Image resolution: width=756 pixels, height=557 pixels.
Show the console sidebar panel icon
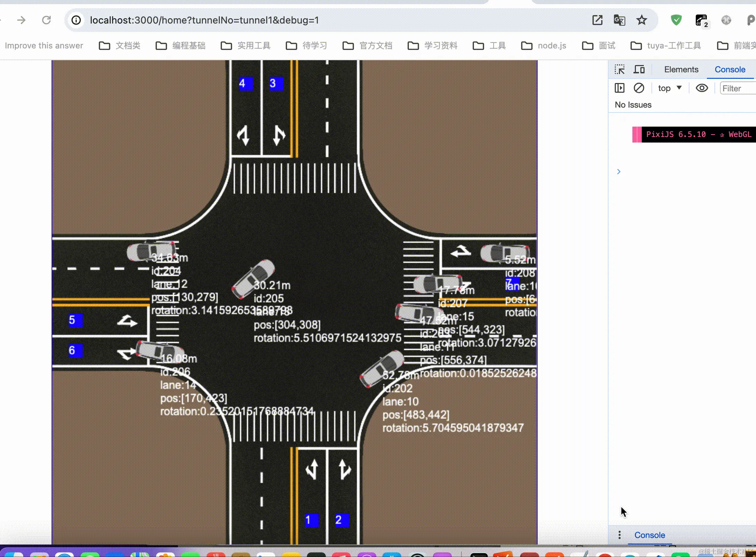(620, 88)
